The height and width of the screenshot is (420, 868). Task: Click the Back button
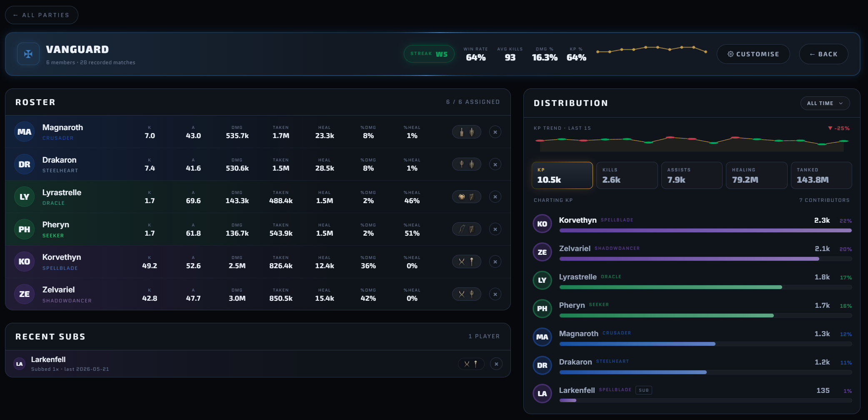click(x=823, y=54)
